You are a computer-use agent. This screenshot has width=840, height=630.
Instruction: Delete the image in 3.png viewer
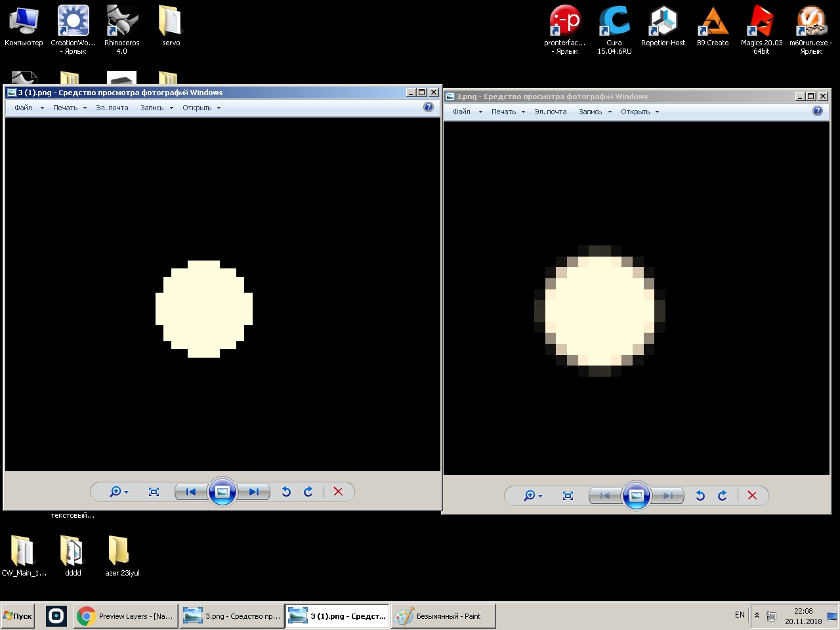[x=752, y=495]
